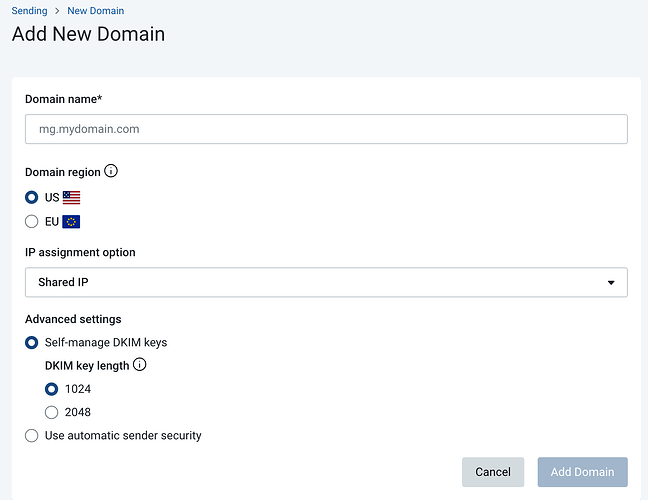The image size is (648, 500).
Task: Click the Add Domain button
Action: click(x=582, y=472)
